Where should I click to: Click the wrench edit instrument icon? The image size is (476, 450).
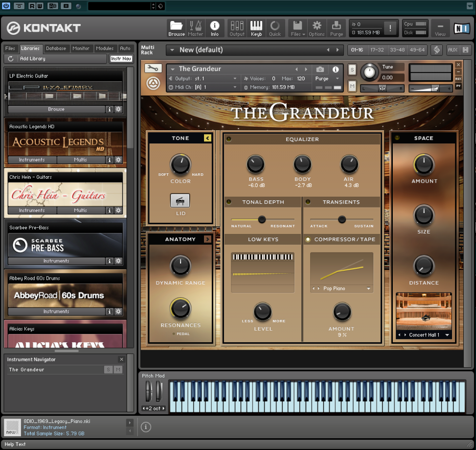[x=154, y=69]
